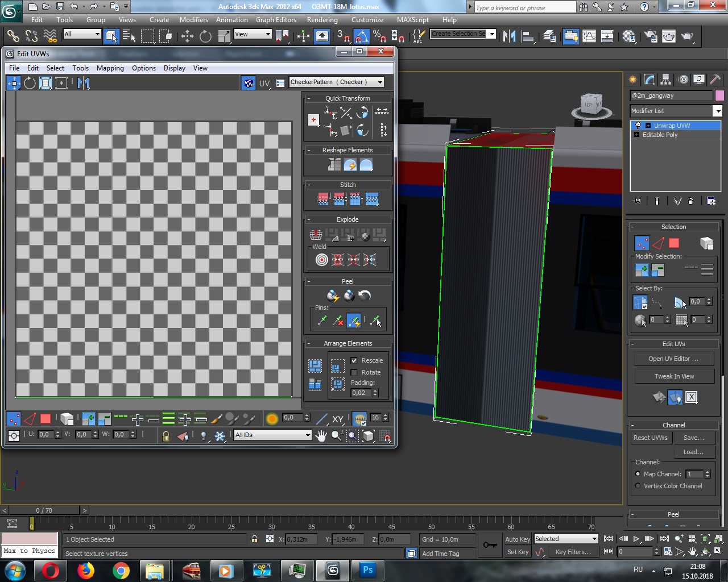Click the Target Weld icon
The width and height of the screenshot is (728, 582).
tap(322, 260)
